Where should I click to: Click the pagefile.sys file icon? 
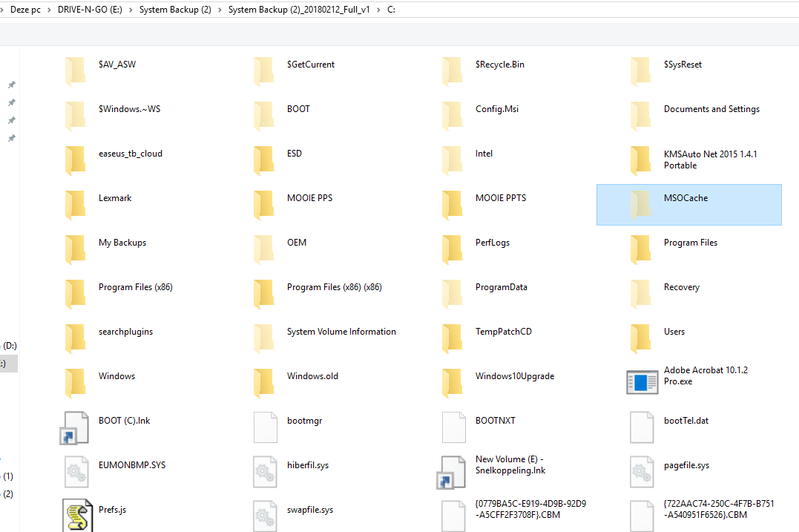642,472
